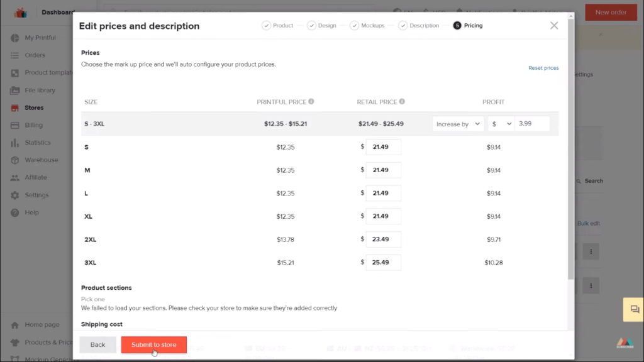
Task: Open Dashboard title in header
Action: [58, 13]
